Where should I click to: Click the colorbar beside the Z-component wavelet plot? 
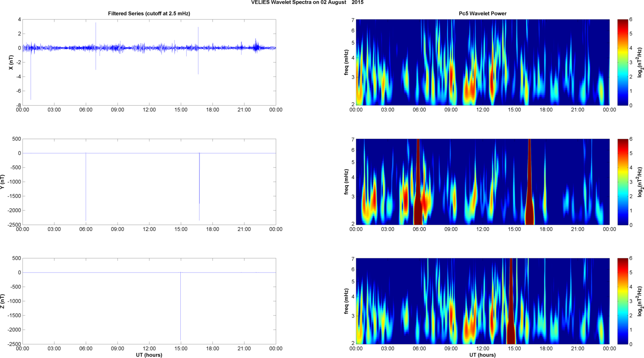[x=623, y=301]
